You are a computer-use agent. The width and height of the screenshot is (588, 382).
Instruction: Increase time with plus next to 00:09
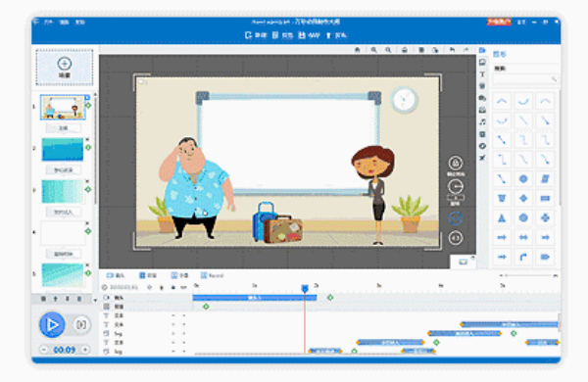point(85,350)
